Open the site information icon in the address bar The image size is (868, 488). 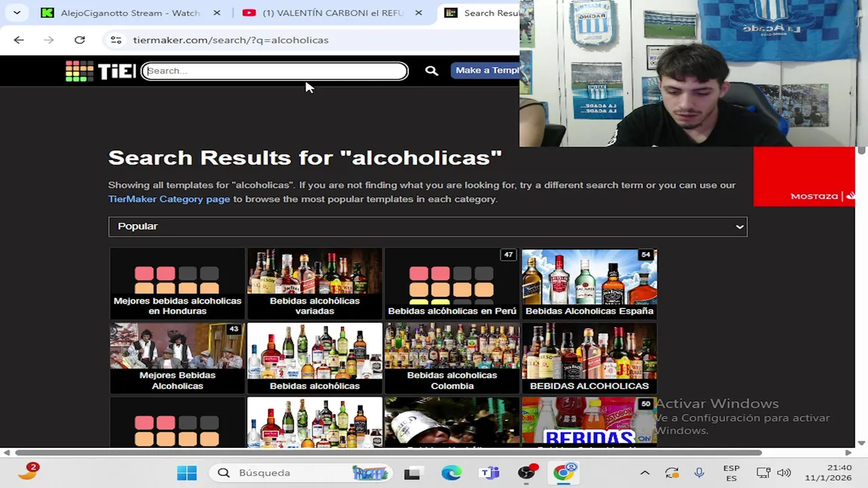click(x=116, y=40)
